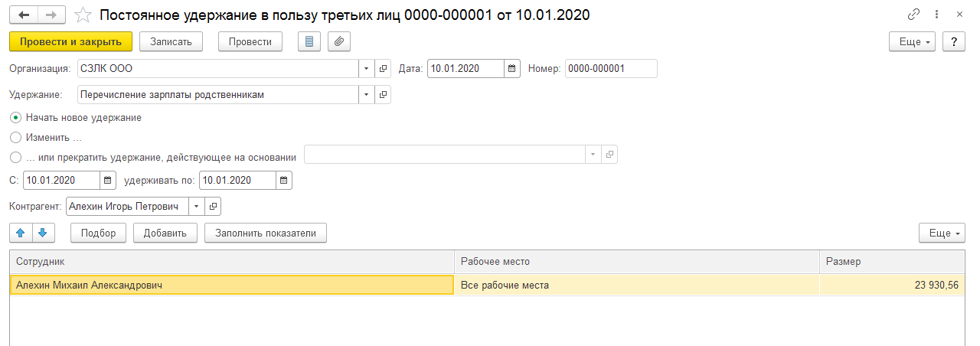This screenshot has height=346, width=980.
Task: Select 'Начать новое удержание' radio option
Action: (15, 118)
